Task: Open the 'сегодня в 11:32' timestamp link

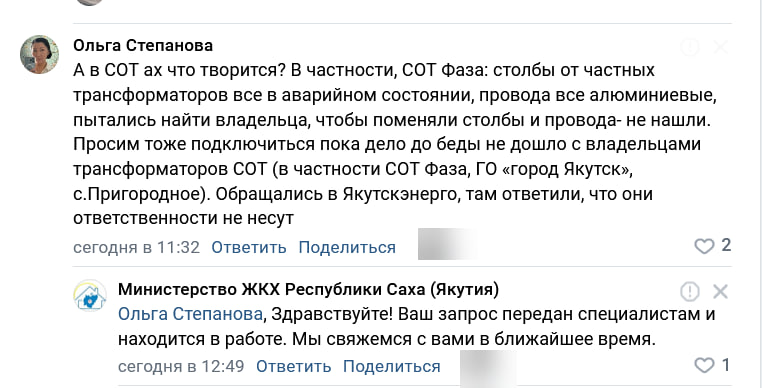Action: 137,247
